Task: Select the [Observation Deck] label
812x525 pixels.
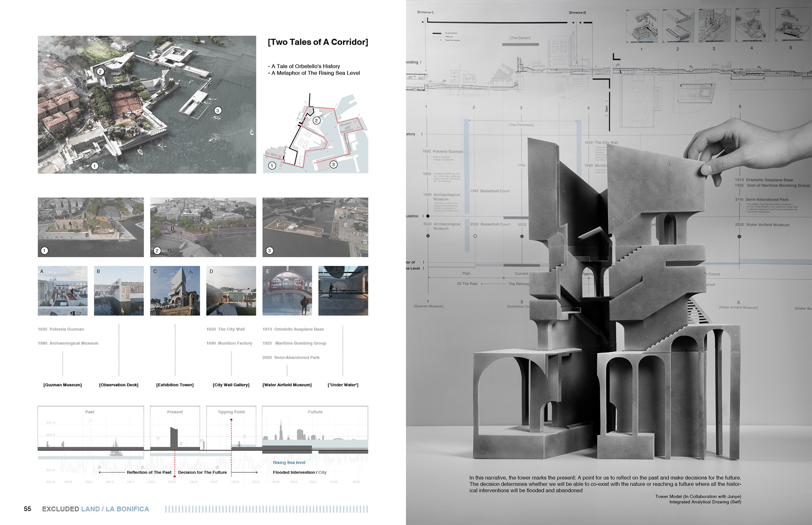Action: 119,385
